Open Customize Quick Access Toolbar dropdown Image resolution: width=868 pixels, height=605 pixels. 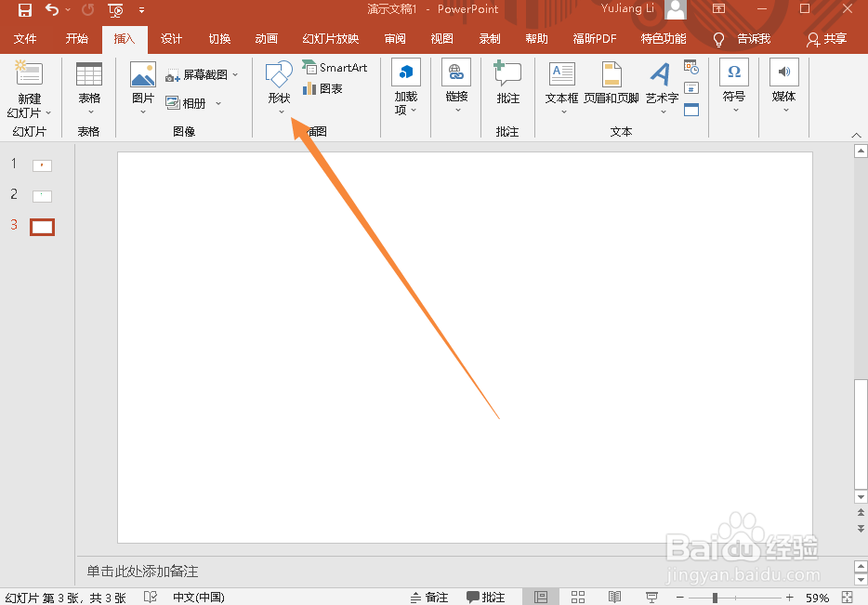(x=141, y=10)
